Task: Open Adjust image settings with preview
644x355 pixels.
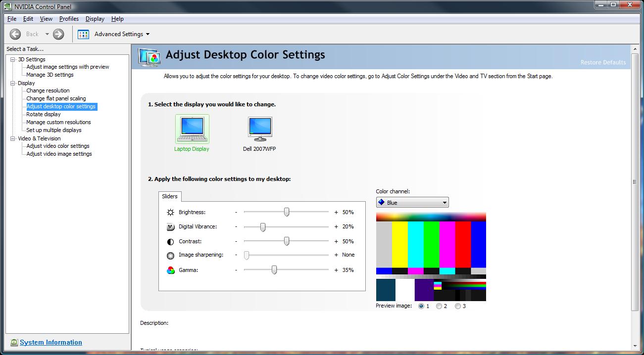Action: click(x=68, y=67)
